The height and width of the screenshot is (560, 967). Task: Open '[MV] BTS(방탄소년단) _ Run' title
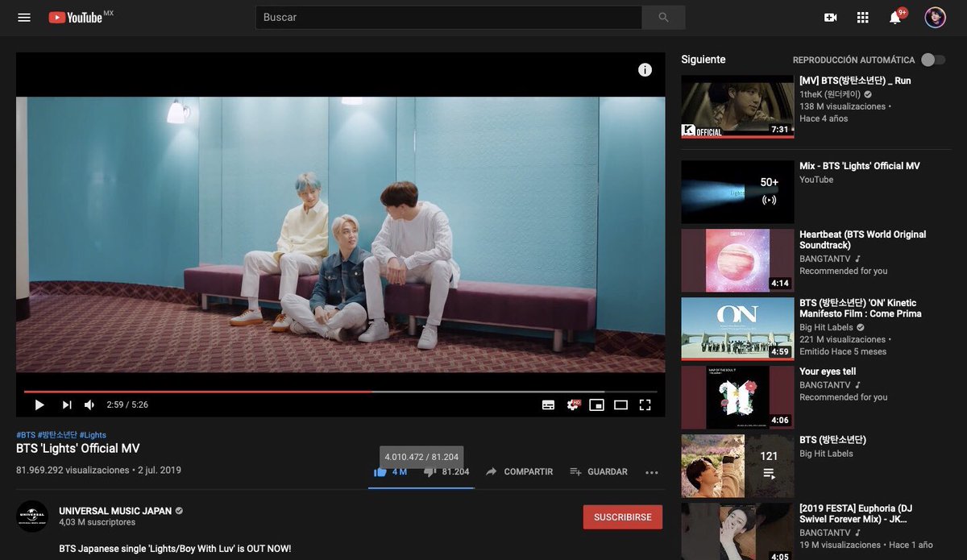[x=855, y=81]
